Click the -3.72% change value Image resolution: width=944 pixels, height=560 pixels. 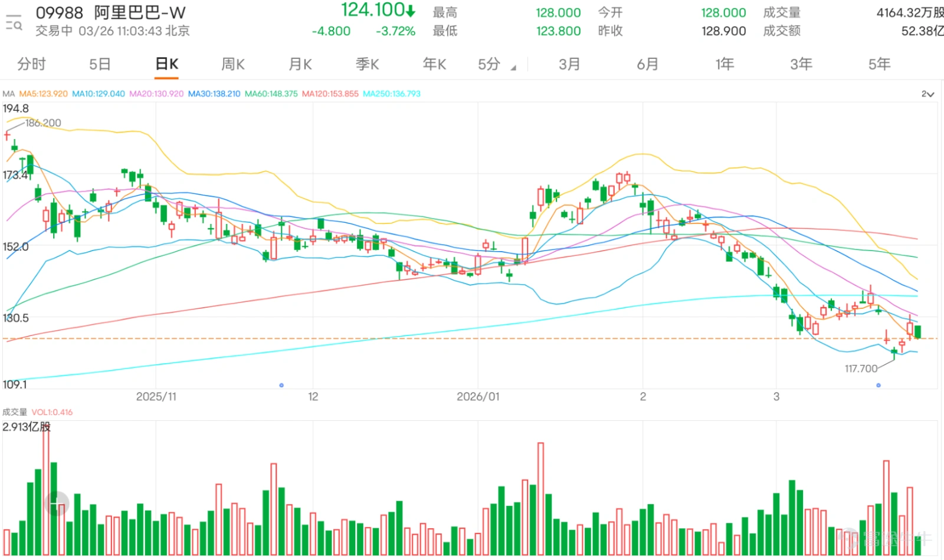point(396,31)
